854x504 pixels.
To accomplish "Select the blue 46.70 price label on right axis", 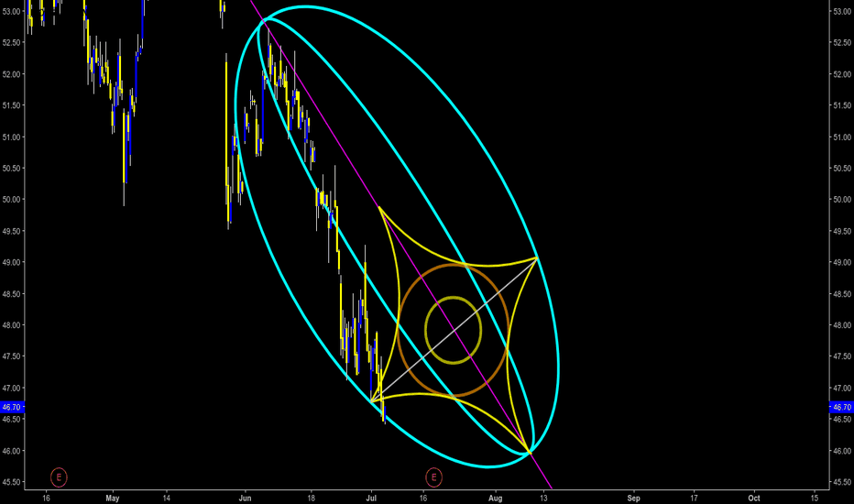I will tap(841, 407).
